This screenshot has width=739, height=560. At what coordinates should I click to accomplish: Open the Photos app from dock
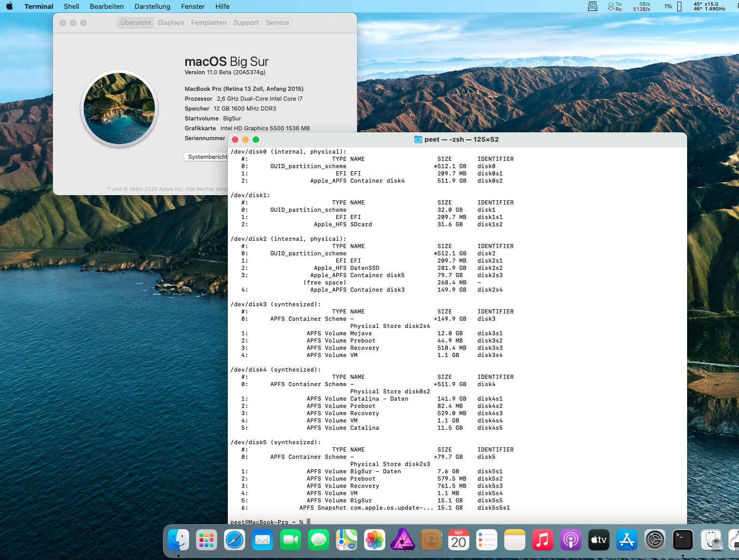point(375,540)
